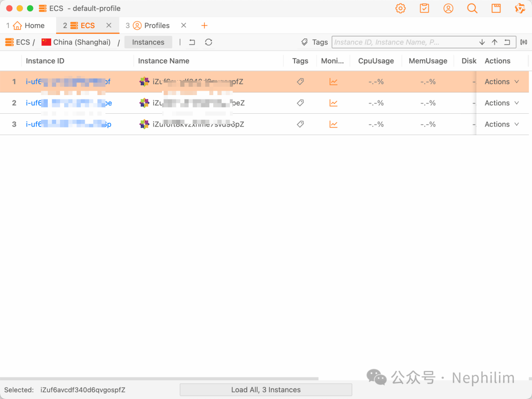Click the down arrow in search box
The height and width of the screenshot is (399, 532).
(482, 42)
